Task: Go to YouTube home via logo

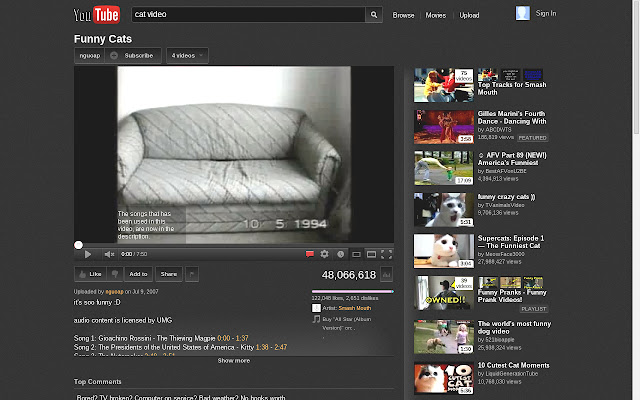Action: [x=97, y=14]
